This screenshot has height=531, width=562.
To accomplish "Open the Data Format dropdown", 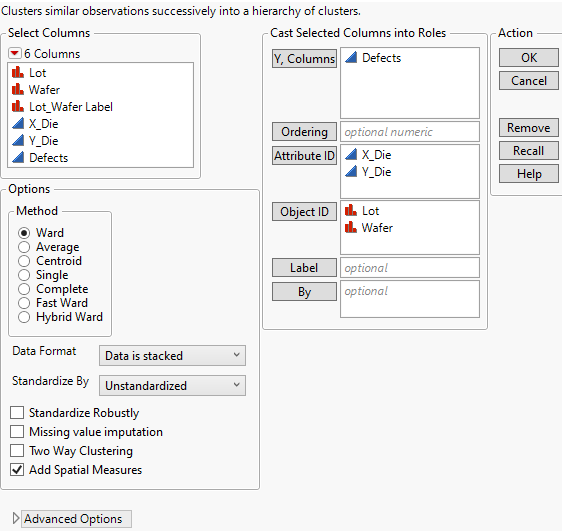I will tap(172, 355).
